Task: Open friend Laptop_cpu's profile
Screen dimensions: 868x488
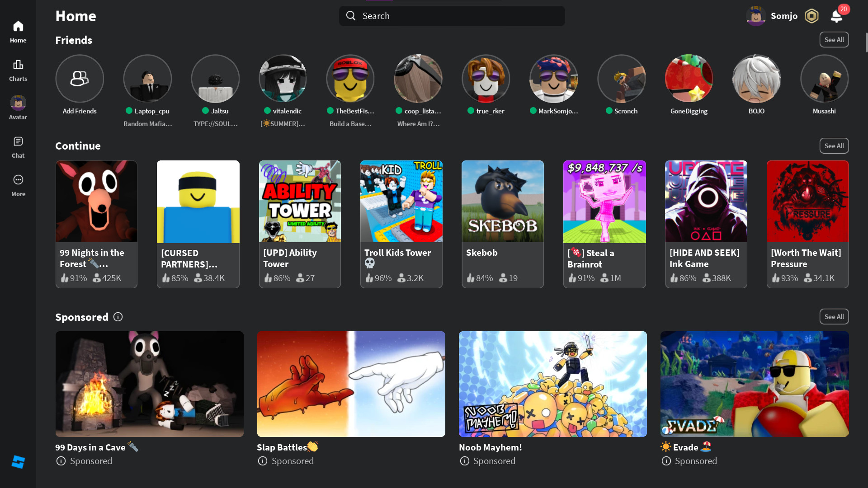Action: [147, 79]
